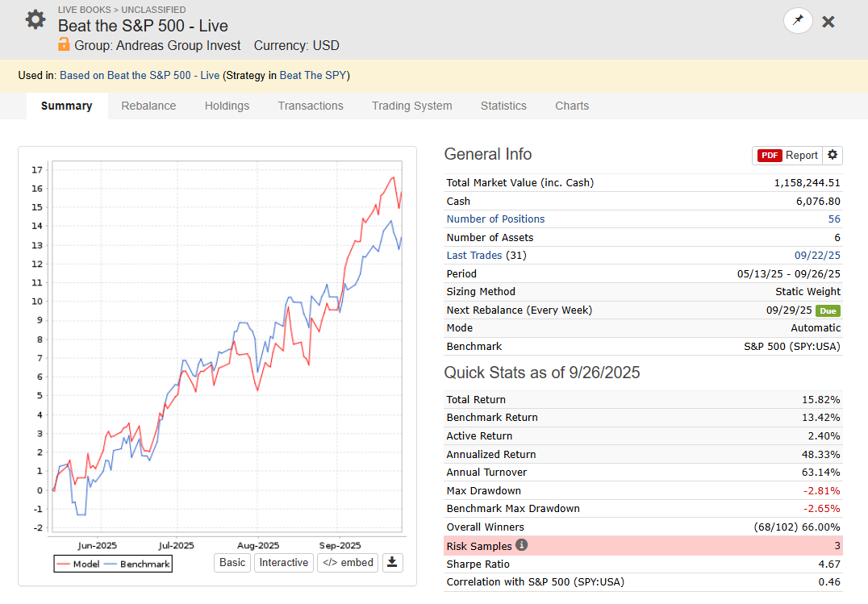This screenshot has width=868, height=604.
Task: Click the Active Return 2.40% value
Action: coord(824,436)
